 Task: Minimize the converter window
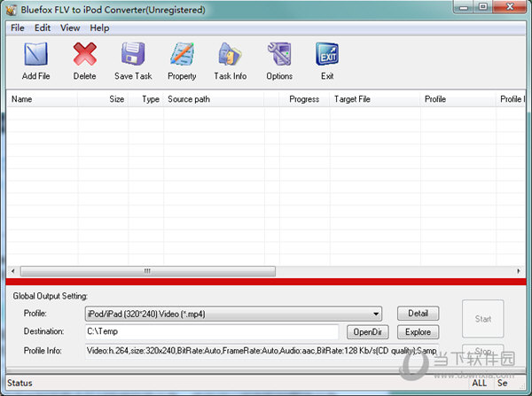tap(464, 6)
